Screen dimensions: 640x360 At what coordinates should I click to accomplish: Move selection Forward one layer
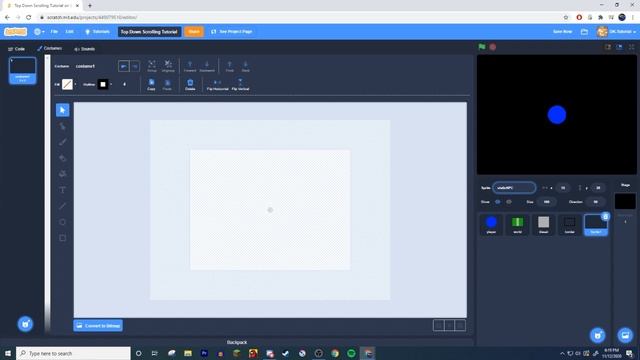(x=190, y=66)
